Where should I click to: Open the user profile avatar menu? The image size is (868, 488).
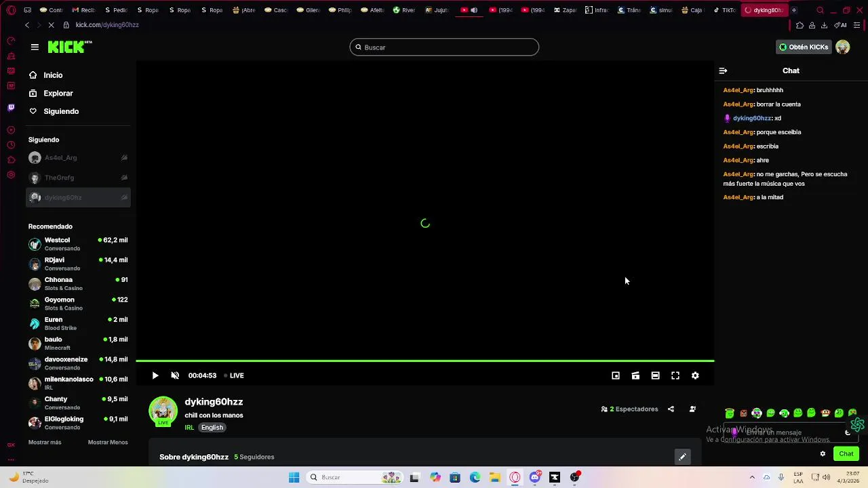click(843, 47)
